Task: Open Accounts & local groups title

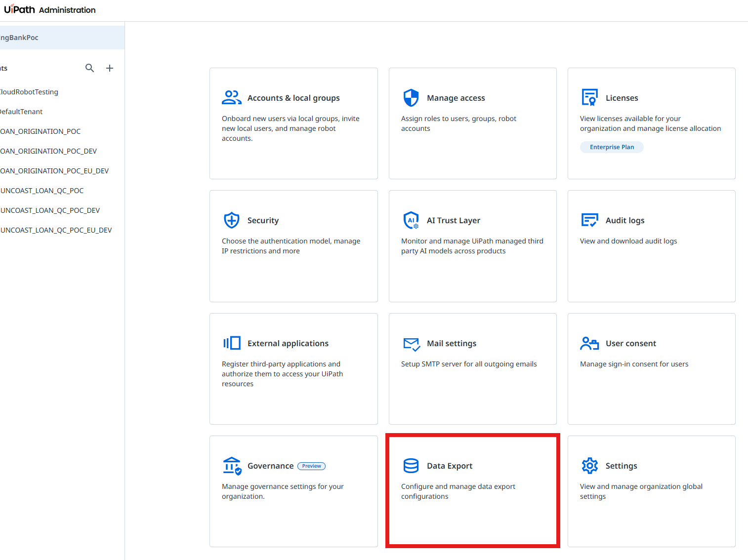Action: click(293, 98)
